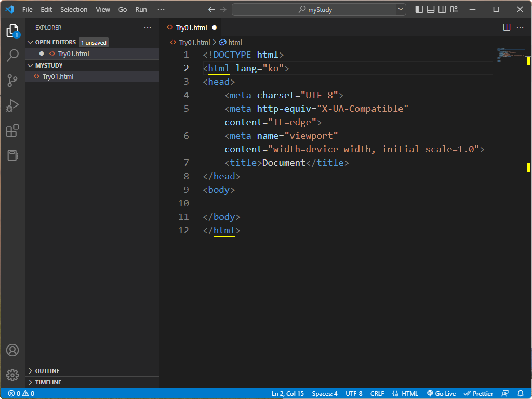This screenshot has width=532, height=399.
Task: Click Try01.html in the breadcrumb
Action: (194, 43)
